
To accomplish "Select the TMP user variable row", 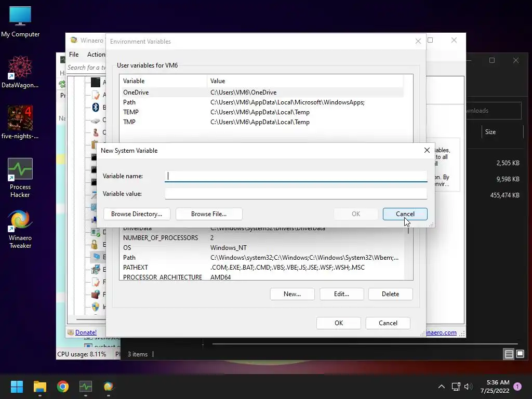I will 262,122.
